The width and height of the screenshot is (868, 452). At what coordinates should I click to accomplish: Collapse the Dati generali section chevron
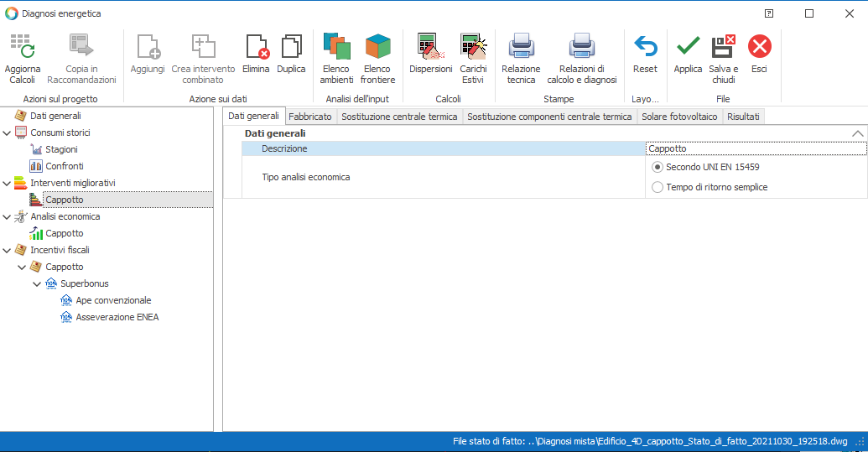tap(857, 133)
